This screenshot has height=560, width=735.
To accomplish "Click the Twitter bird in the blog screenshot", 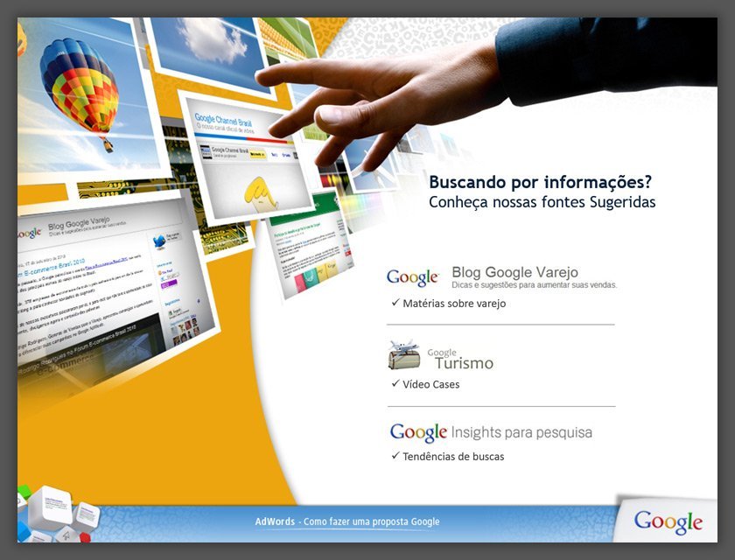I will click(x=160, y=241).
